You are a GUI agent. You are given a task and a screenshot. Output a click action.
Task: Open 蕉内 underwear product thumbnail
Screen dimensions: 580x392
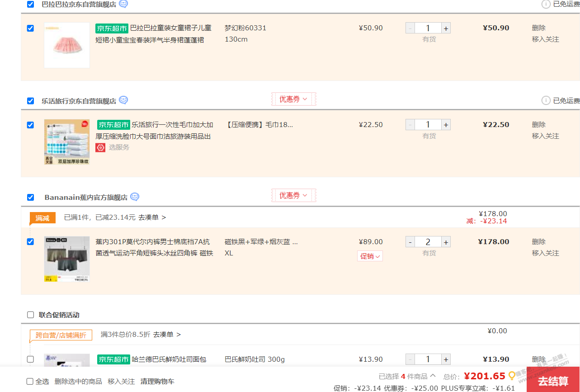67,259
